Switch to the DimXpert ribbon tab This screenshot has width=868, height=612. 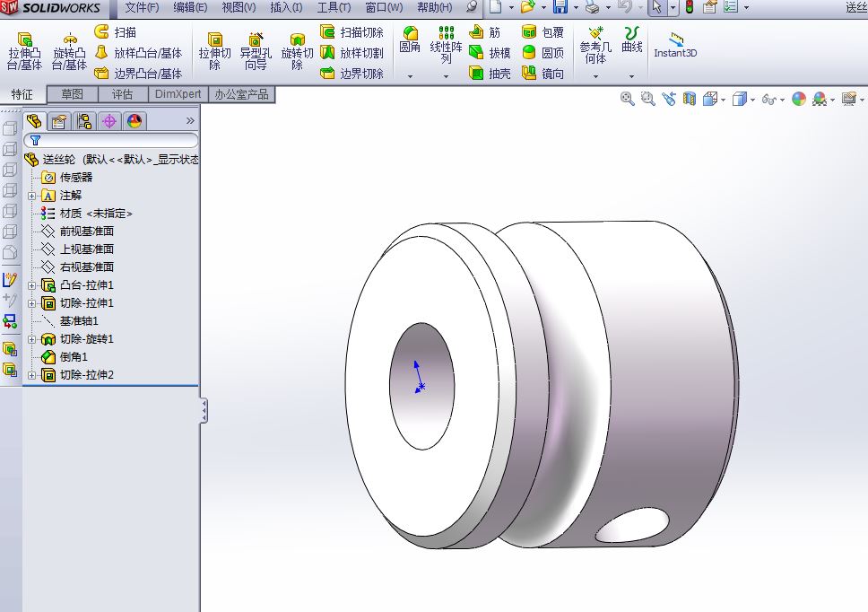(x=178, y=94)
